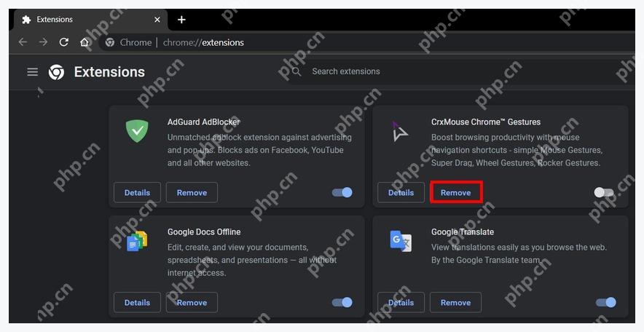Remove the Google Docs Offline extension
Screen dimensions: 644x332
coord(192,302)
